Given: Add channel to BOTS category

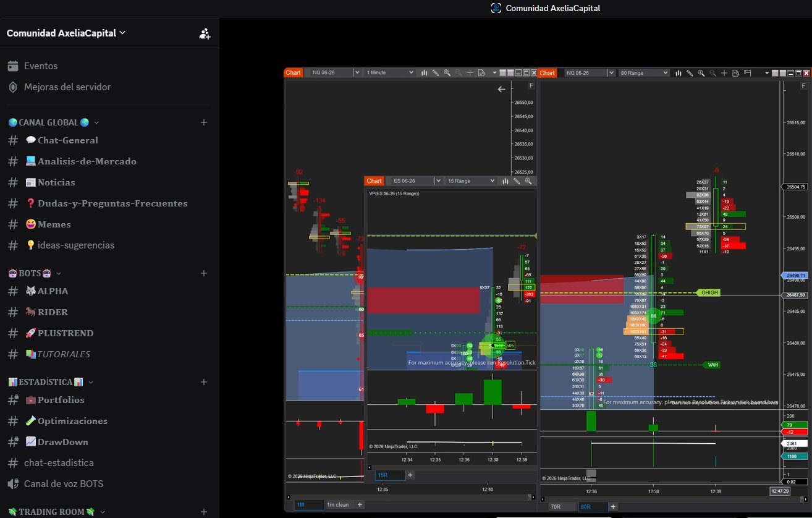Looking at the screenshot, I should coord(204,273).
